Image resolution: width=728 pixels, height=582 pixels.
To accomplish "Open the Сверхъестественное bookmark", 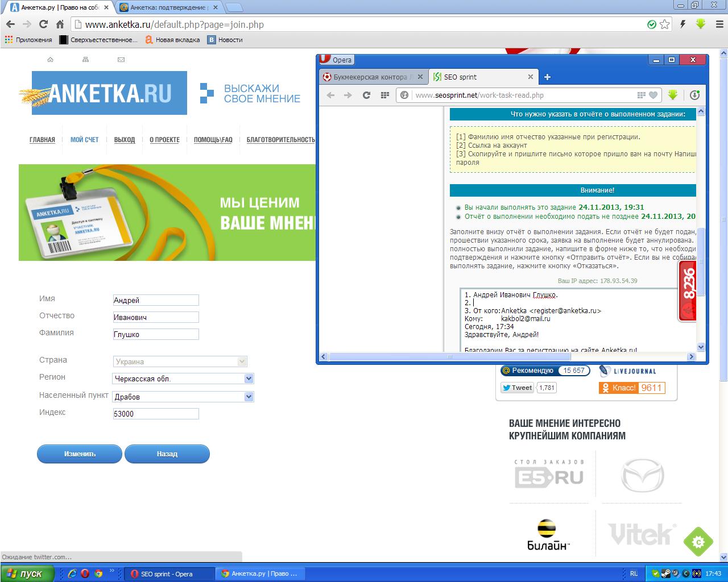I will click(98, 40).
